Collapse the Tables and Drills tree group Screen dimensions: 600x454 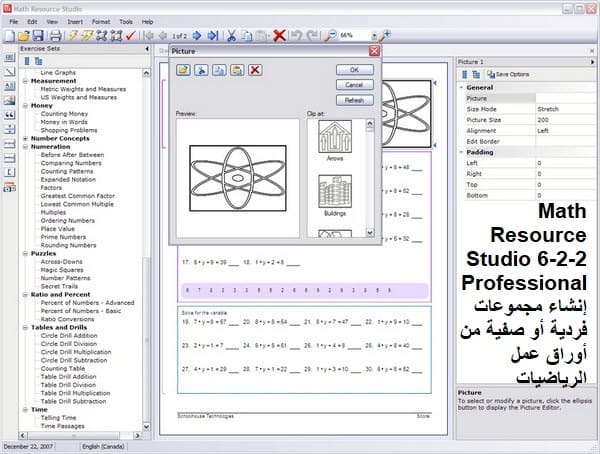click(x=26, y=327)
